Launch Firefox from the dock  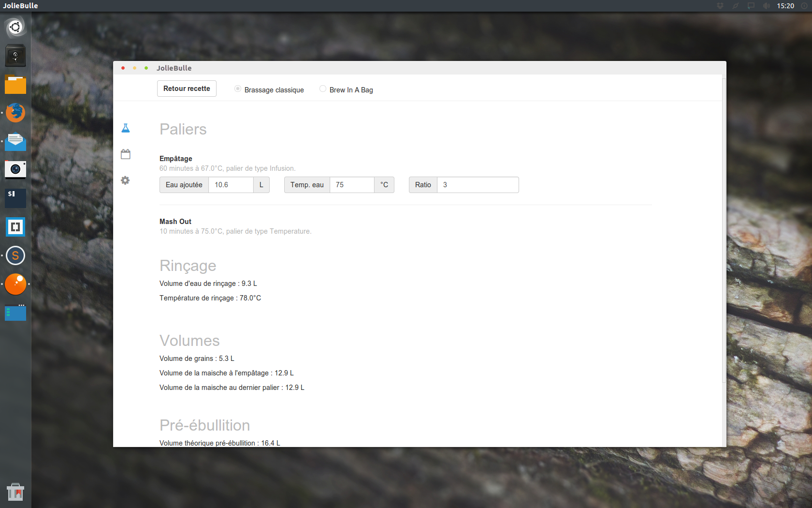point(15,113)
